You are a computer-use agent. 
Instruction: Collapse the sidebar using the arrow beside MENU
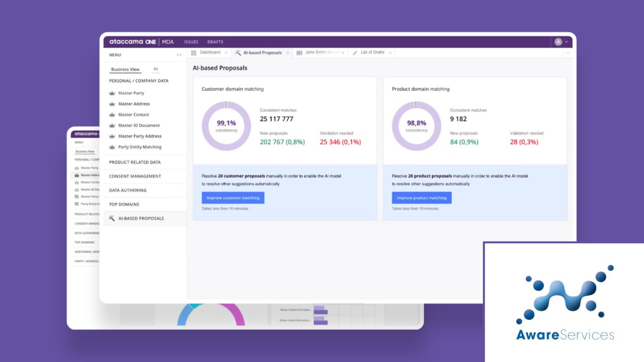click(179, 54)
